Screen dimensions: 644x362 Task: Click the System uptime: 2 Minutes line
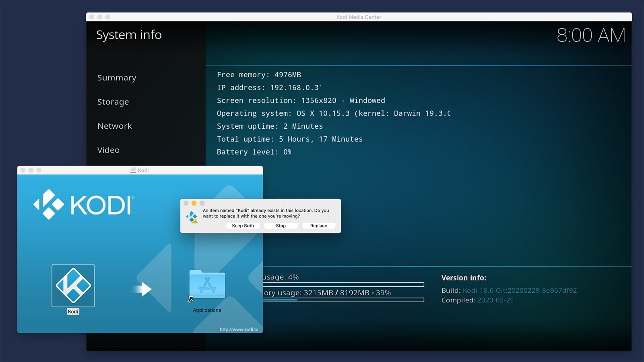tap(270, 126)
